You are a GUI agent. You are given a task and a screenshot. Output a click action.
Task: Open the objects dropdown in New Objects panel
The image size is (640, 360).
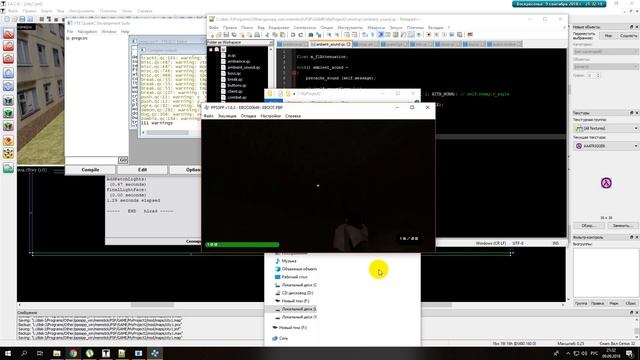[606, 67]
